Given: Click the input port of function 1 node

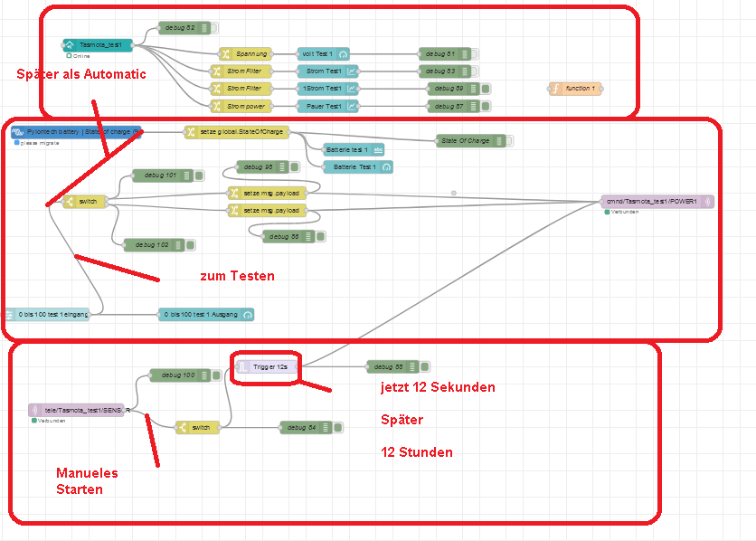Looking at the screenshot, I should [x=550, y=89].
